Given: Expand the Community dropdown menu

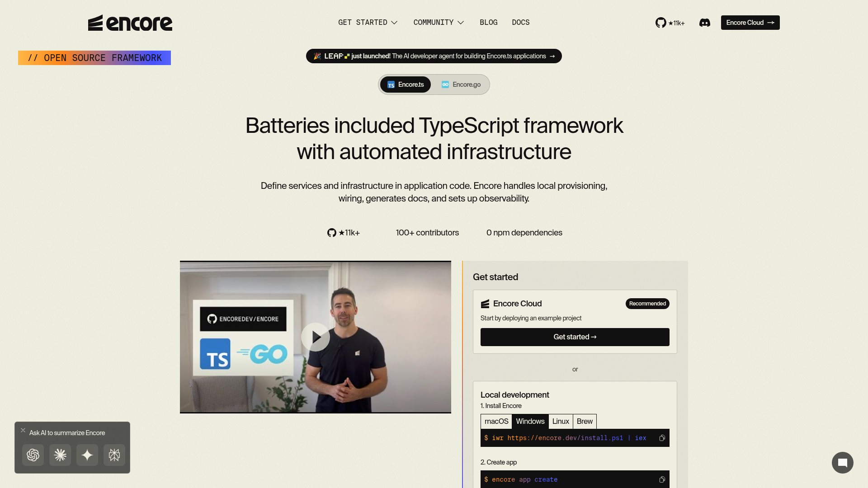Looking at the screenshot, I should click(x=439, y=23).
